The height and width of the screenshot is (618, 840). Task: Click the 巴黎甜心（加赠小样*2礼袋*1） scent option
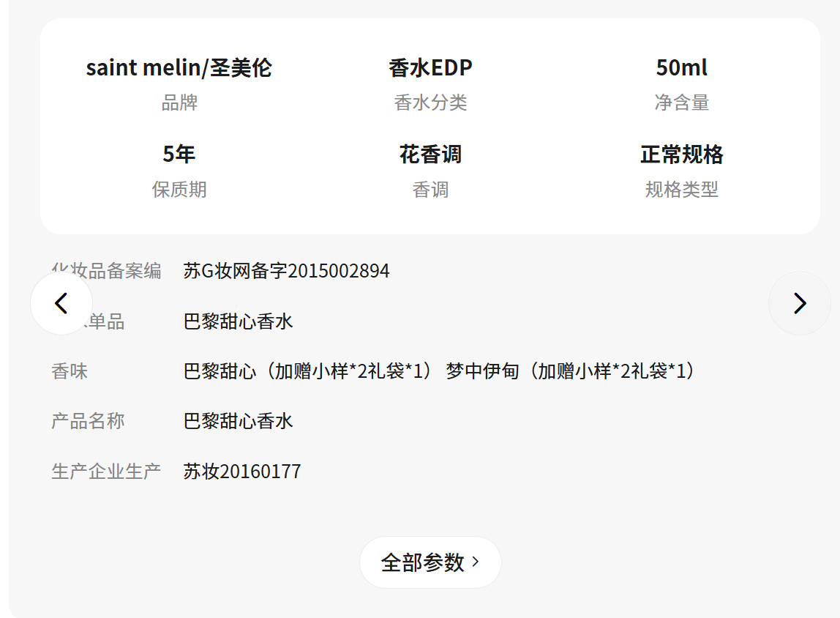coord(308,371)
